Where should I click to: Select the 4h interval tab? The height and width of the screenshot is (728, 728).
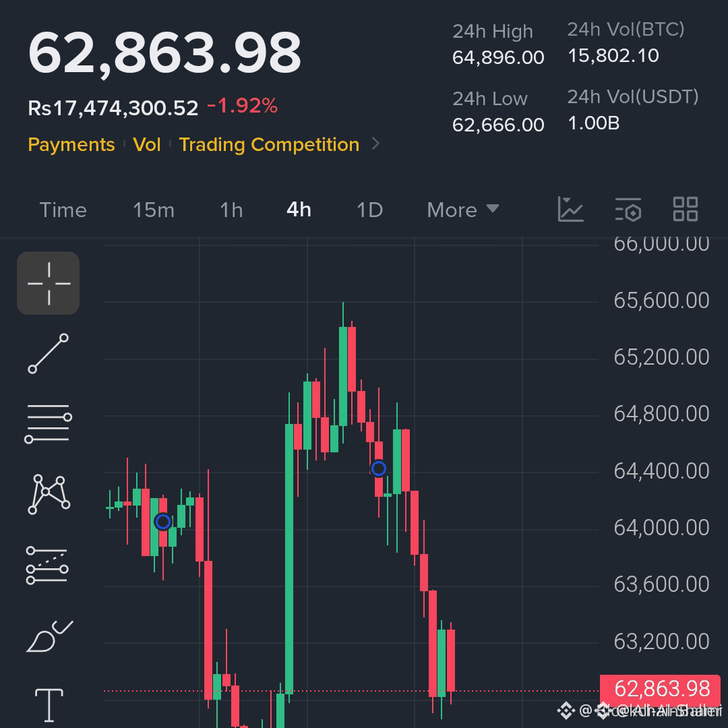(x=299, y=210)
